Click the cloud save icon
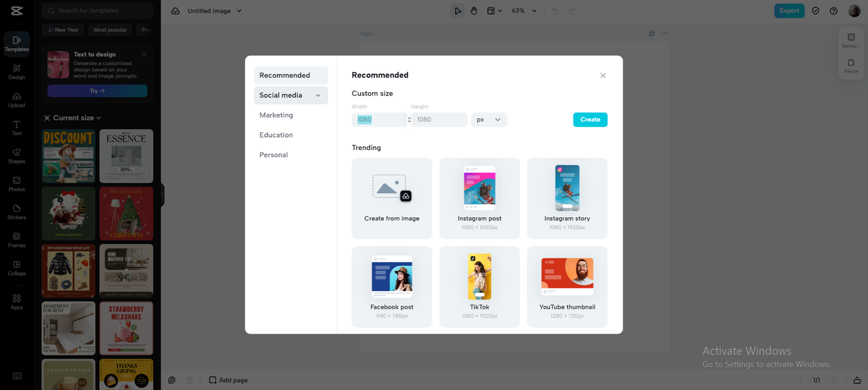The height and width of the screenshot is (390, 868). click(176, 11)
